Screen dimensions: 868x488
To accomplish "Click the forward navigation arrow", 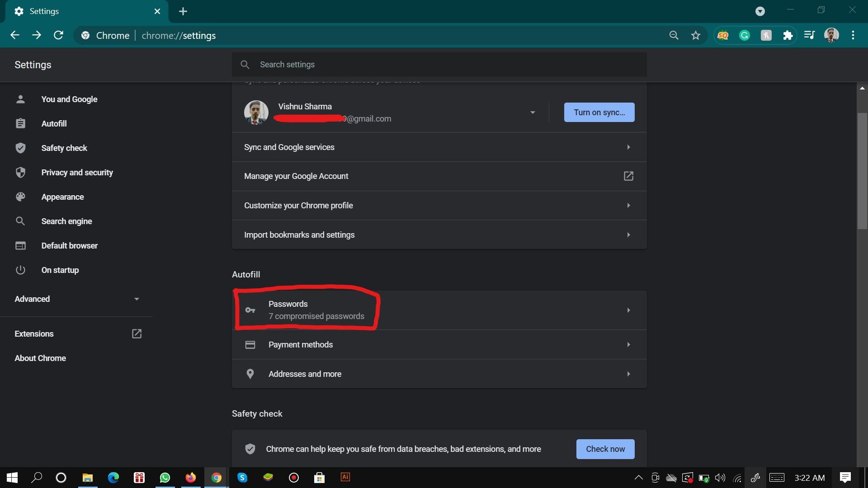I will pyautogui.click(x=37, y=35).
